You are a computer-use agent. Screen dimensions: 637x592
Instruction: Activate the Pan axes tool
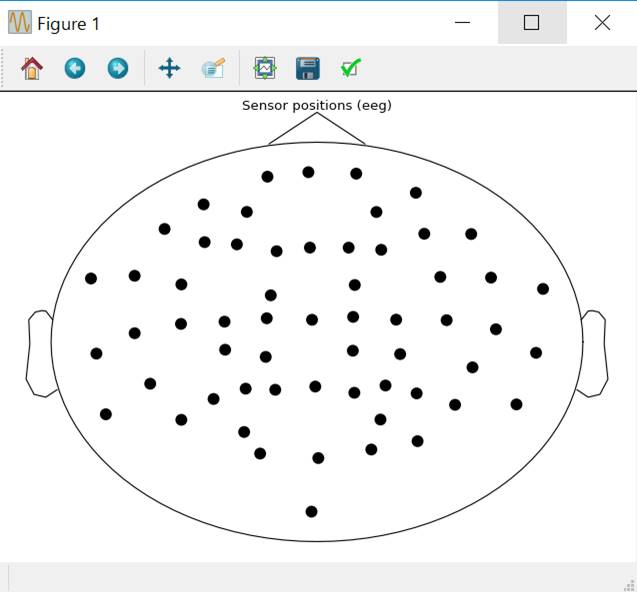(169, 68)
